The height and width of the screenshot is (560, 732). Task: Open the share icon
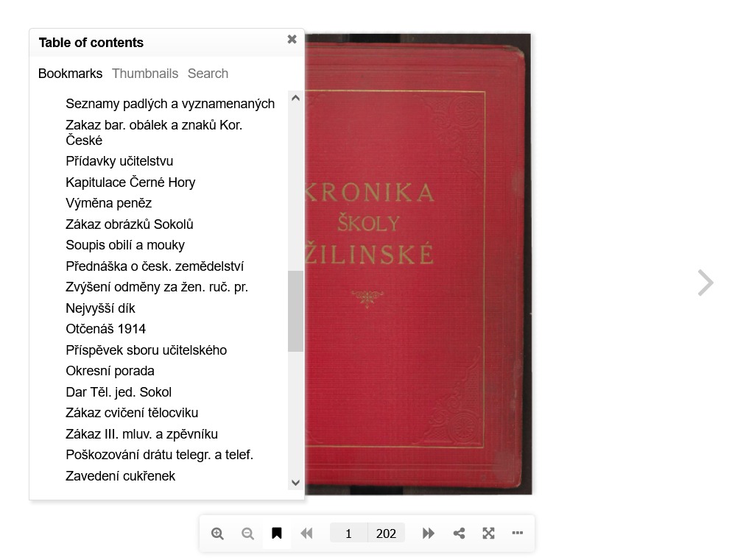459,534
